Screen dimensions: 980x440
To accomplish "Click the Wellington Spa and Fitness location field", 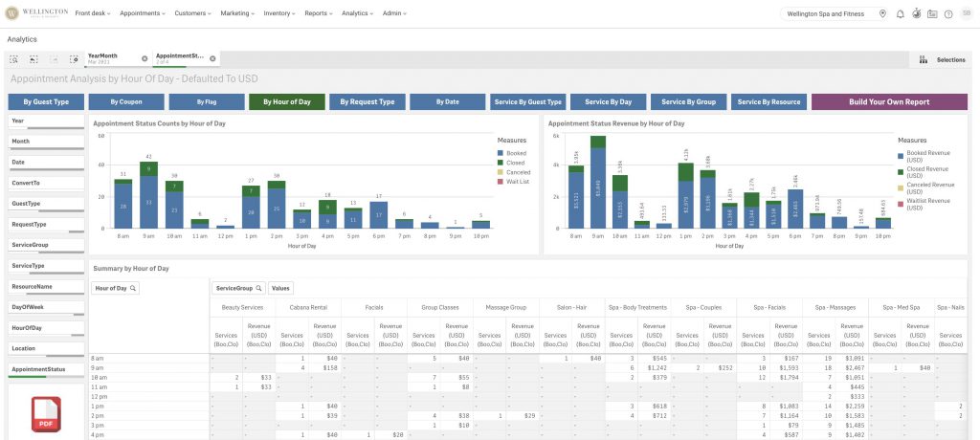I will 825,13.
